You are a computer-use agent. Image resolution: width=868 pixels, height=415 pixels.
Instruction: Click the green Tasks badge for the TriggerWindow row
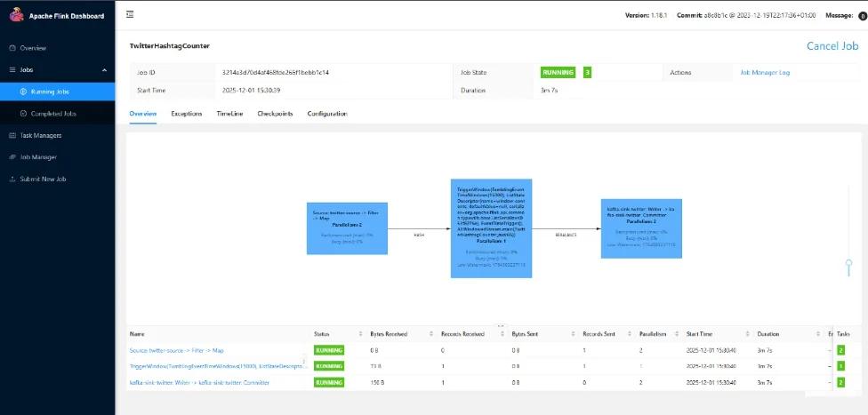(841, 366)
